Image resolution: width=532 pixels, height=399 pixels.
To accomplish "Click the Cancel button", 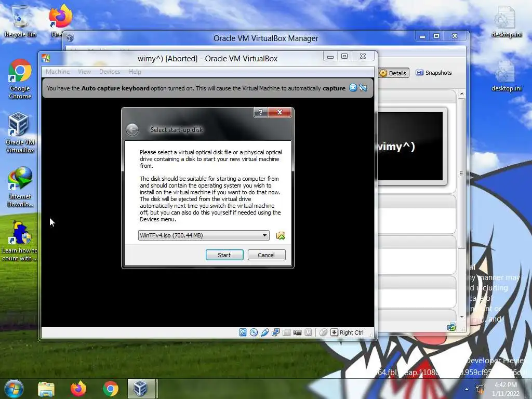I will [x=267, y=255].
